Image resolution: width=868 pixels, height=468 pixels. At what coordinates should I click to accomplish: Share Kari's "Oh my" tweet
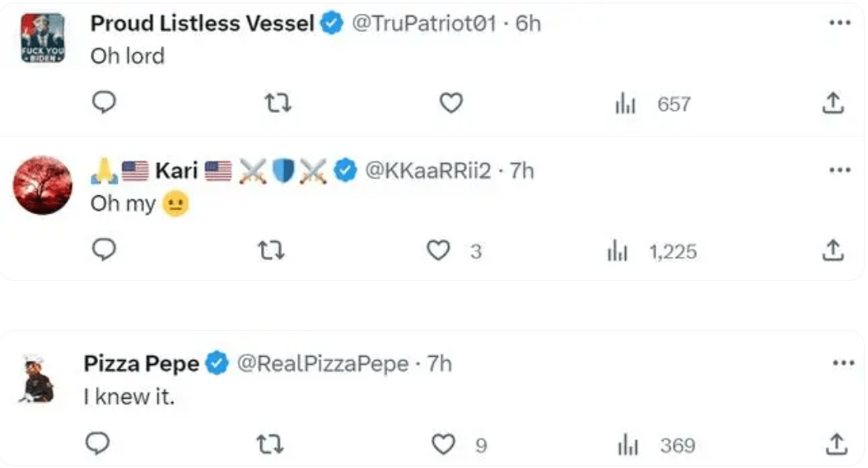833,250
